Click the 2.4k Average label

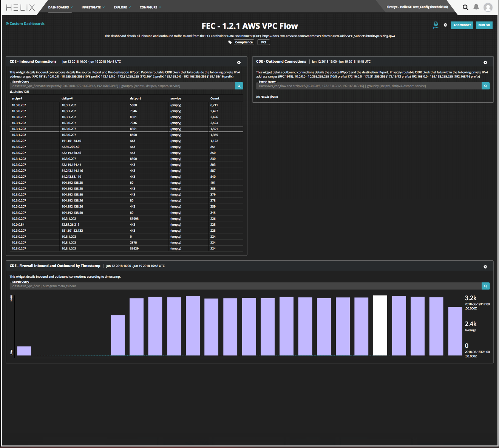pyautogui.click(x=471, y=324)
